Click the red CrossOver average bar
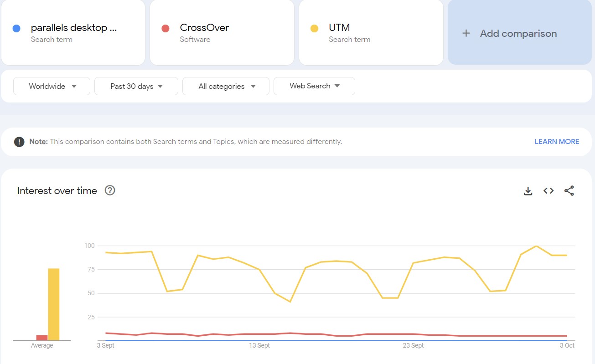Image resolution: width=595 pixels, height=364 pixels. 42,338
